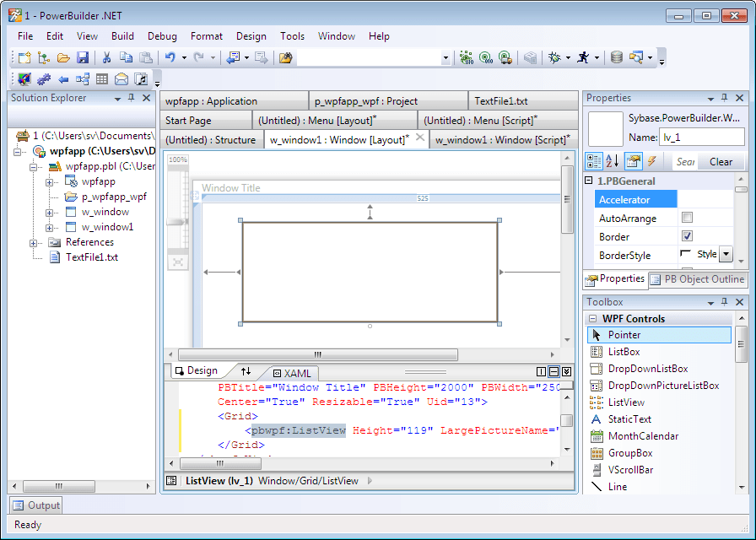Click the Events lightning bolt in Properties panel
The width and height of the screenshot is (756, 540).
click(x=651, y=161)
